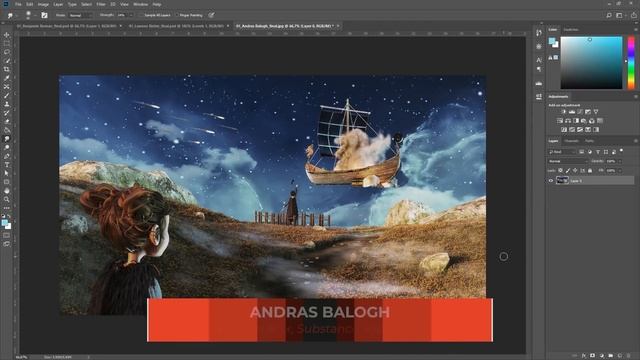Select the Hand tool
Screen dimensions: 640x360
pos(7,191)
